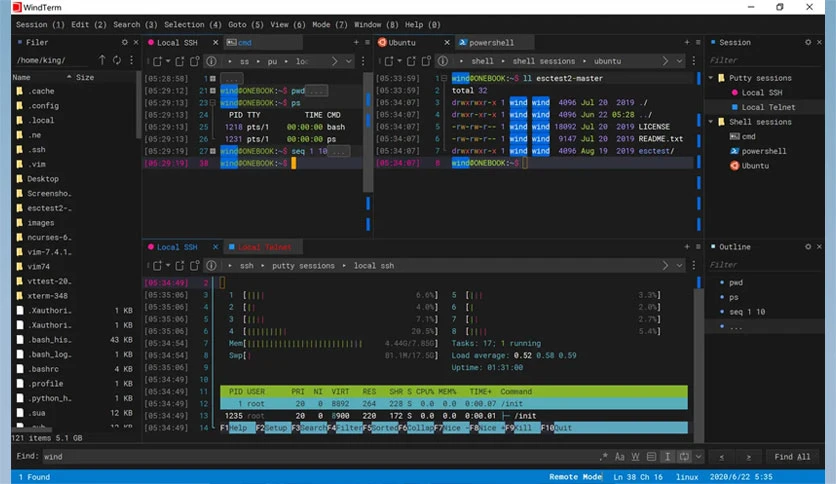
Task: Open Filer panel settings gear
Action: (125, 42)
